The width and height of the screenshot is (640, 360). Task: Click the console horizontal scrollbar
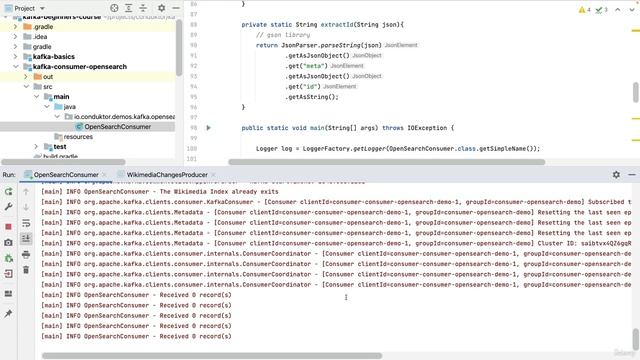pos(212,356)
